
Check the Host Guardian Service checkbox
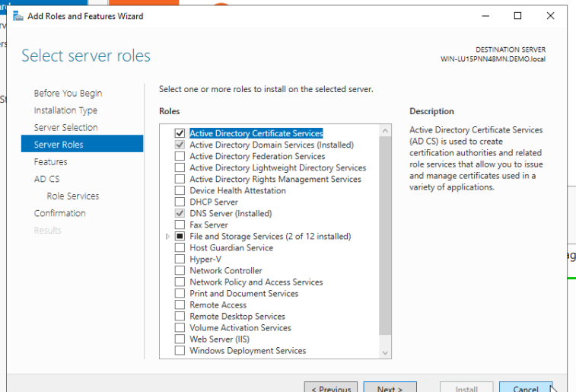tap(180, 247)
